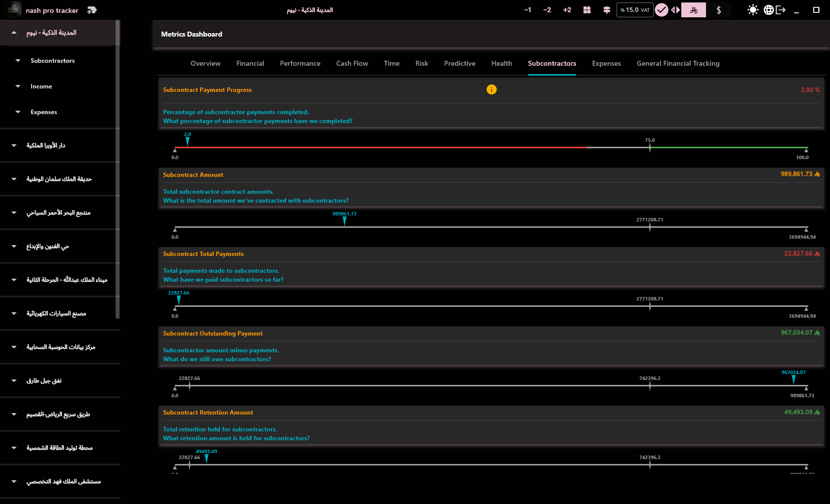Go to the Time tab
The width and height of the screenshot is (830, 504).
(x=392, y=63)
